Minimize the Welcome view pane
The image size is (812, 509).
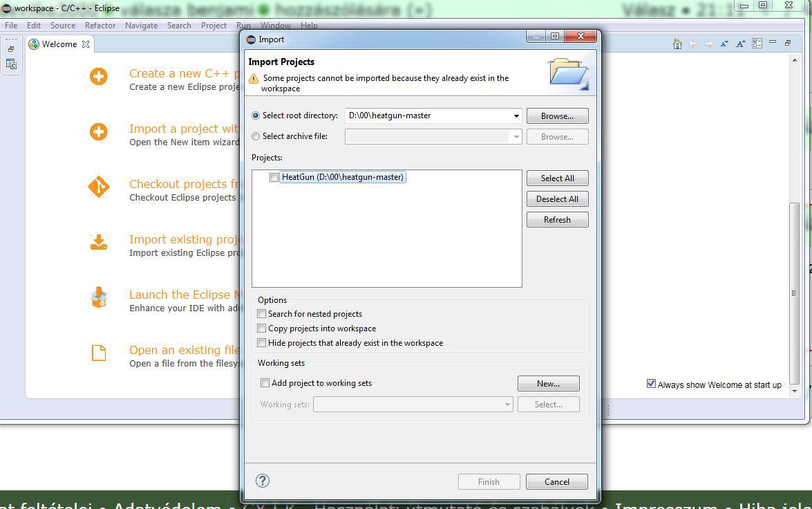(773, 42)
